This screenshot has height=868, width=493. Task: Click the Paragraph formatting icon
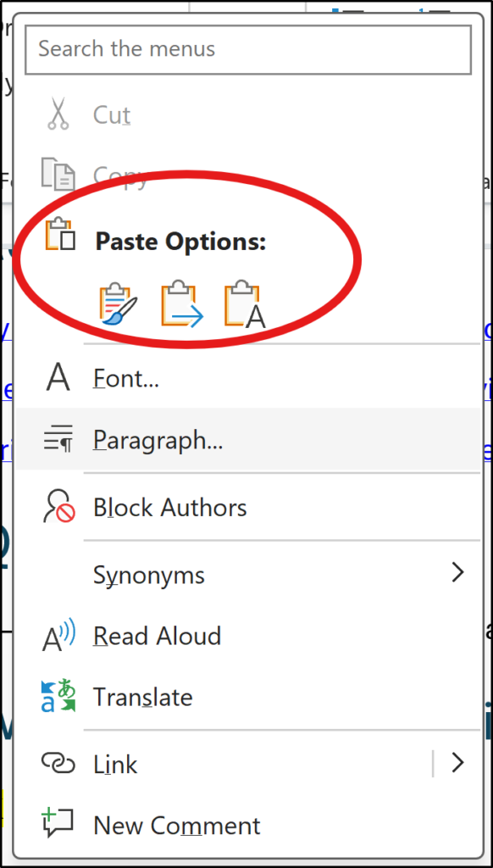coord(58,439)
